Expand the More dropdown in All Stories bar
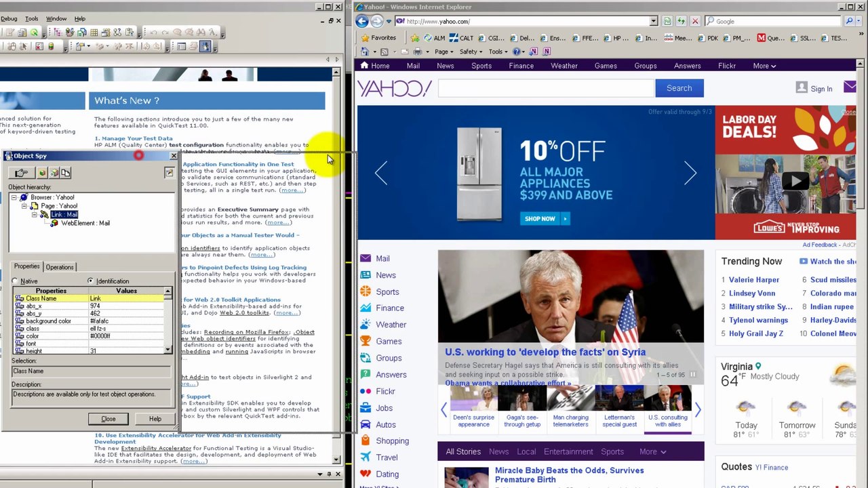Image resolution: width=868 pixels, height=488 pixels. pos(652,451)
